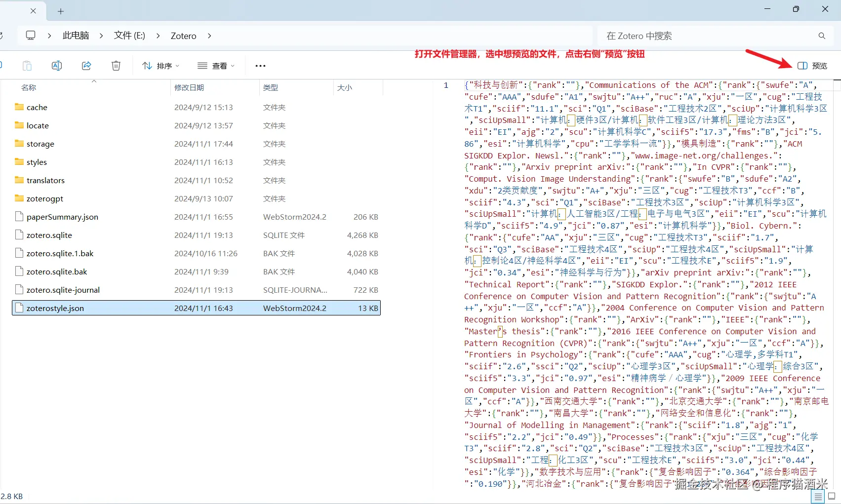Select zotero.sqlite.bak file
Screen dimensions: 841x504
click(x=196, y=271)
